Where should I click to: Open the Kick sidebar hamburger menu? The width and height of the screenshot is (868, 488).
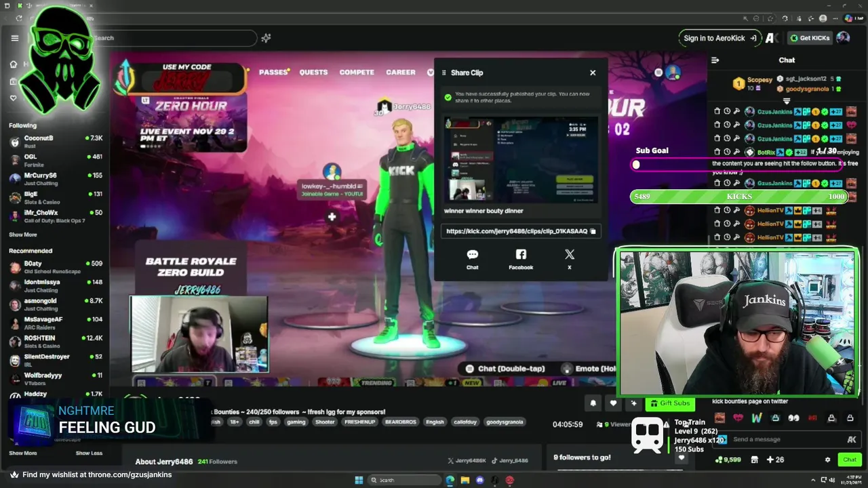[14, 38]
